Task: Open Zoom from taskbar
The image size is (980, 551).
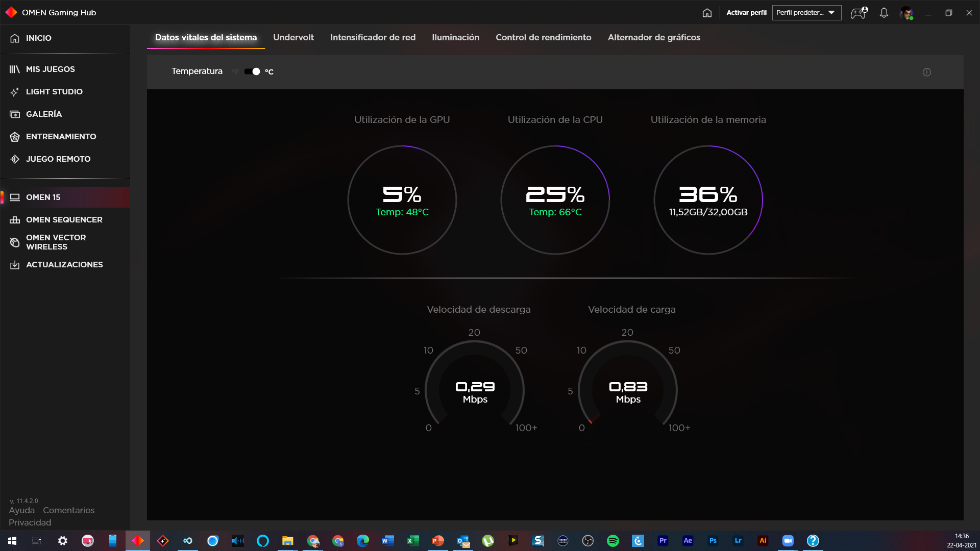Action: click(x=788, y=541)
